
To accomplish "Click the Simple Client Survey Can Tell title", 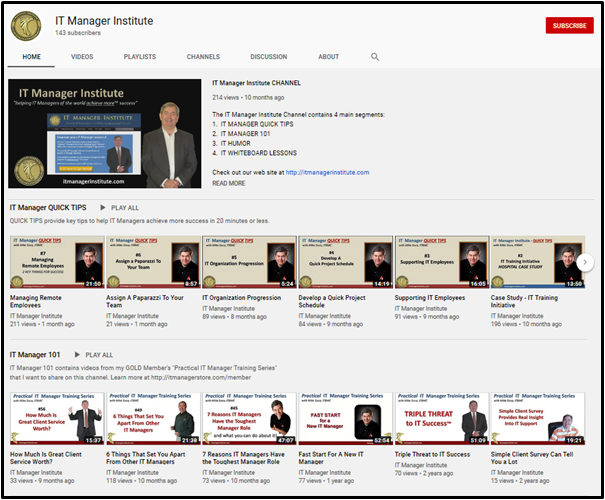I will pos(532,458).
